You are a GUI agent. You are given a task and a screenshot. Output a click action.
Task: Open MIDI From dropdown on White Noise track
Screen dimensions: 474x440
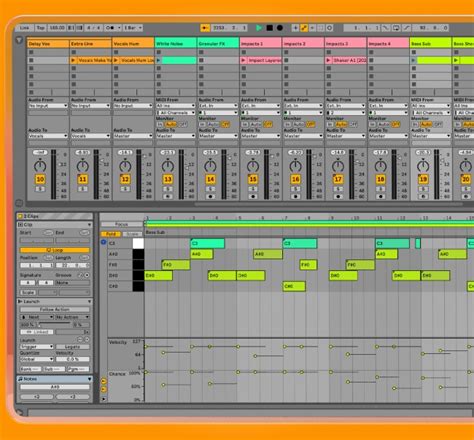click(176, 106)
